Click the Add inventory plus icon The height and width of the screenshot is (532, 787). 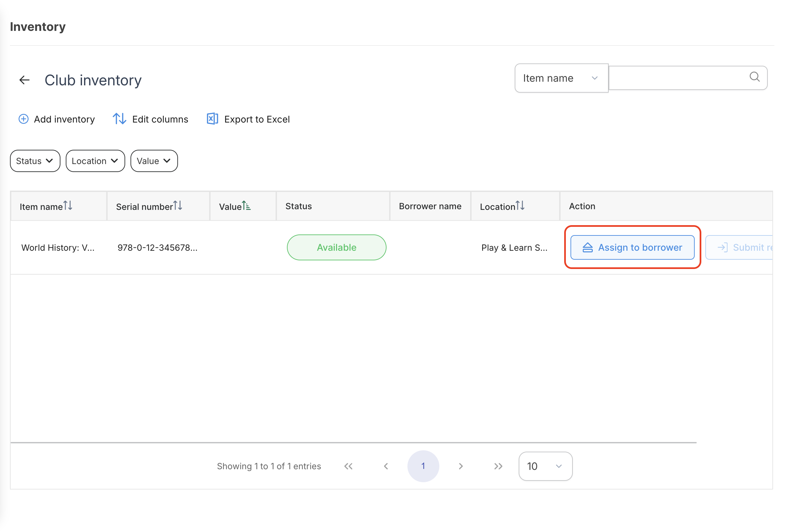pyautogui.click(x=23, y=119)
